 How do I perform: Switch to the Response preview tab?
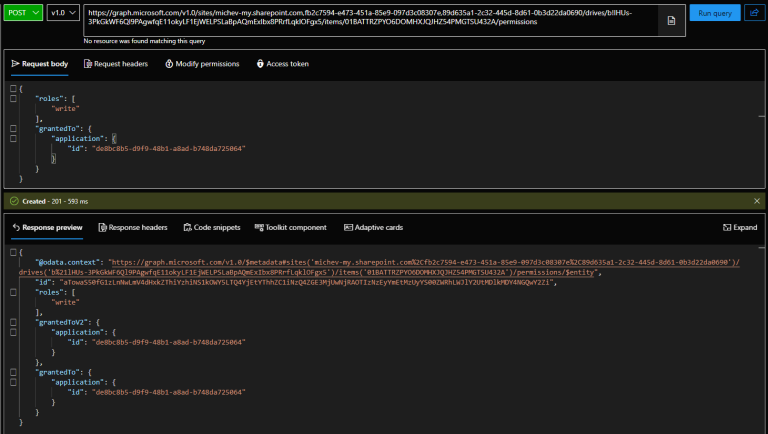click(47, 227)
